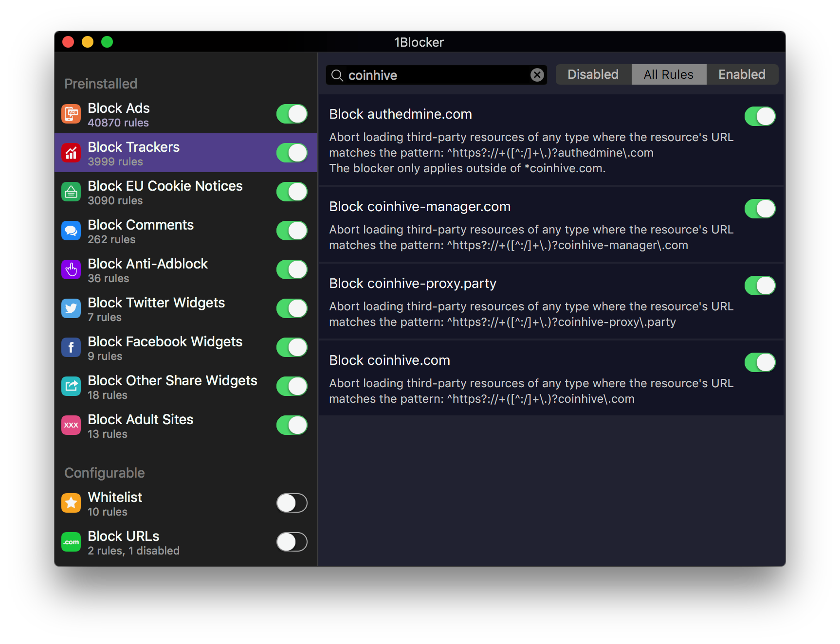Click the Twitter bird icon in sidebar
Viewport: 840px width, 644px height.
click(71, 308)
